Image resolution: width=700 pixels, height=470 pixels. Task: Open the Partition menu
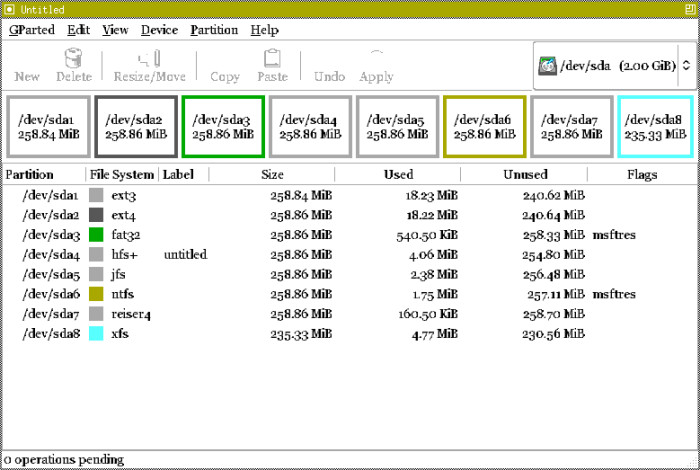(x=214, y=30)
